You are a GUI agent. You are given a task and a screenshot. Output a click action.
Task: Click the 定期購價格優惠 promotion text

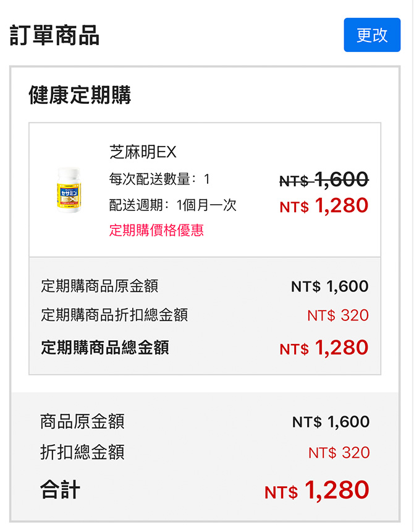click(156, 231)
